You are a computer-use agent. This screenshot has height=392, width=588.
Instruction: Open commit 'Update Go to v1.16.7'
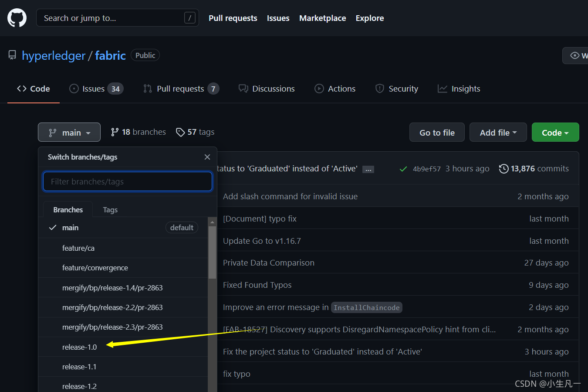[262, 241]
